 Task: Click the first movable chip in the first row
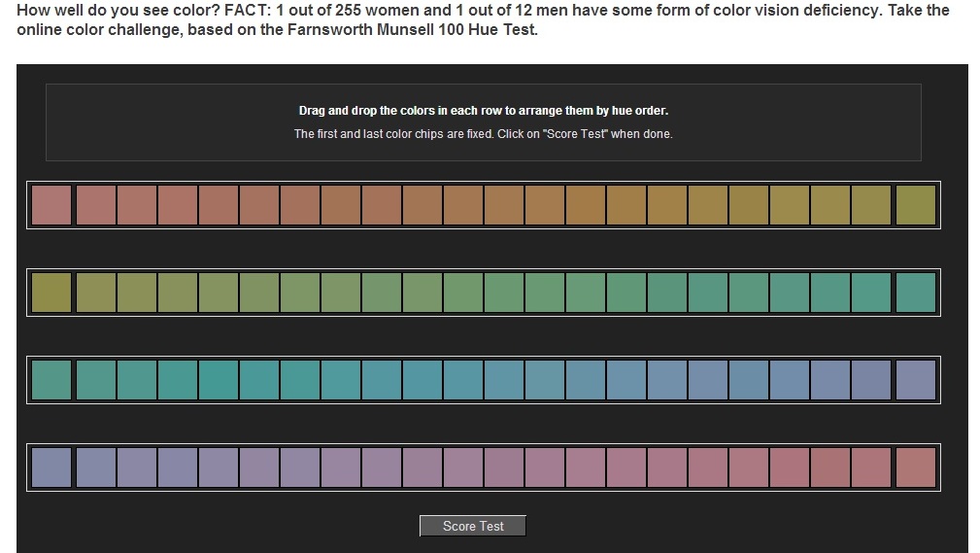click(96, 205)
